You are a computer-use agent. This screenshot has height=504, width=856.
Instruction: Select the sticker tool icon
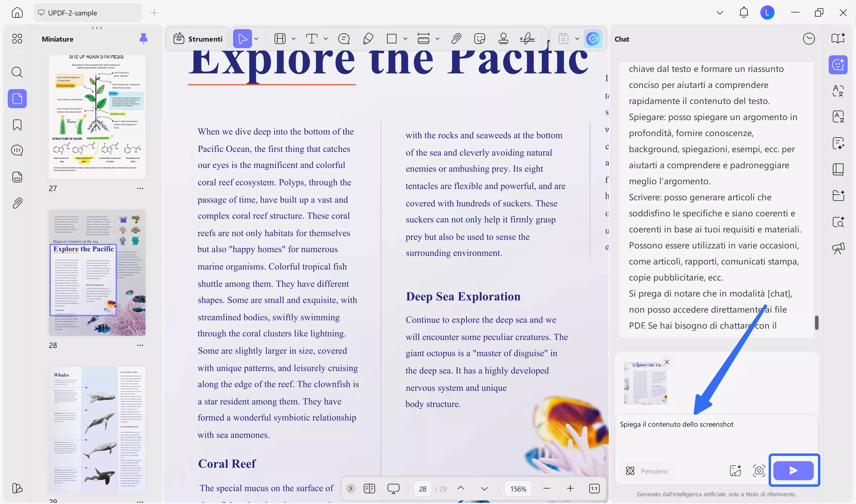point(479,39)
